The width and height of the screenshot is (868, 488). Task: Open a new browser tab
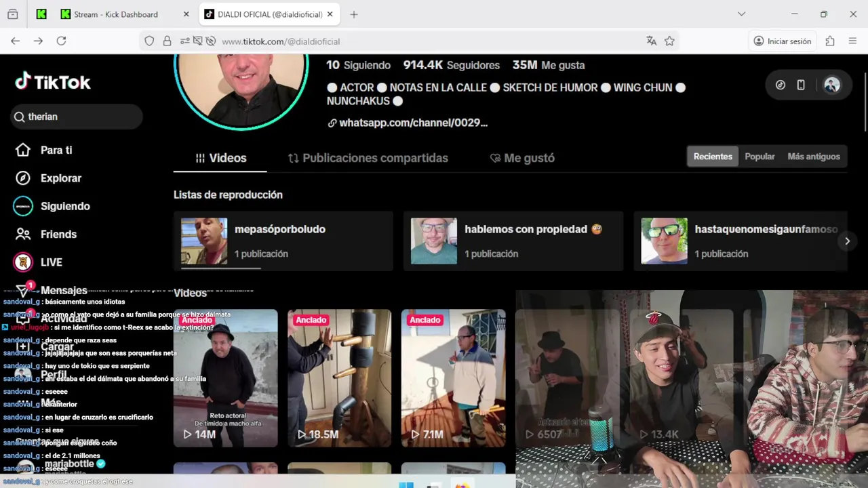(x=354, y=14)
